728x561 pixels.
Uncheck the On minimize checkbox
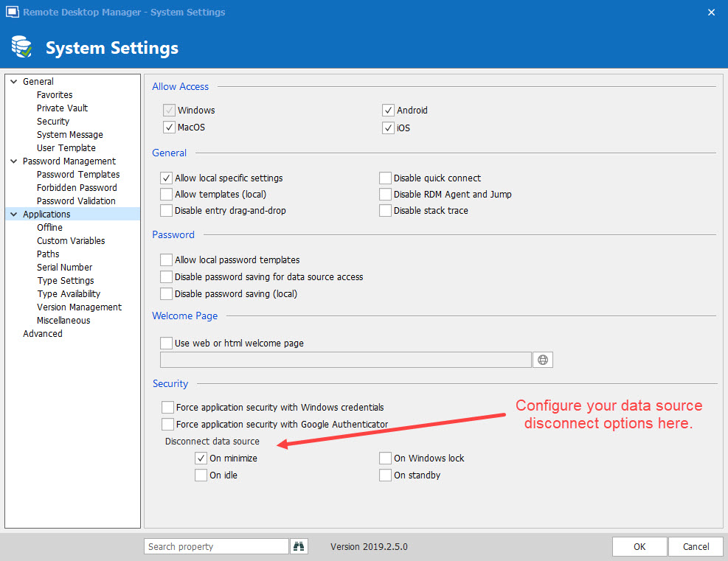[201, 458]
